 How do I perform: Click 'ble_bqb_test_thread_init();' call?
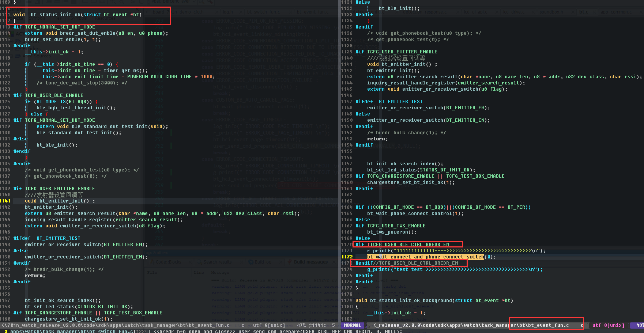point(76,107)
